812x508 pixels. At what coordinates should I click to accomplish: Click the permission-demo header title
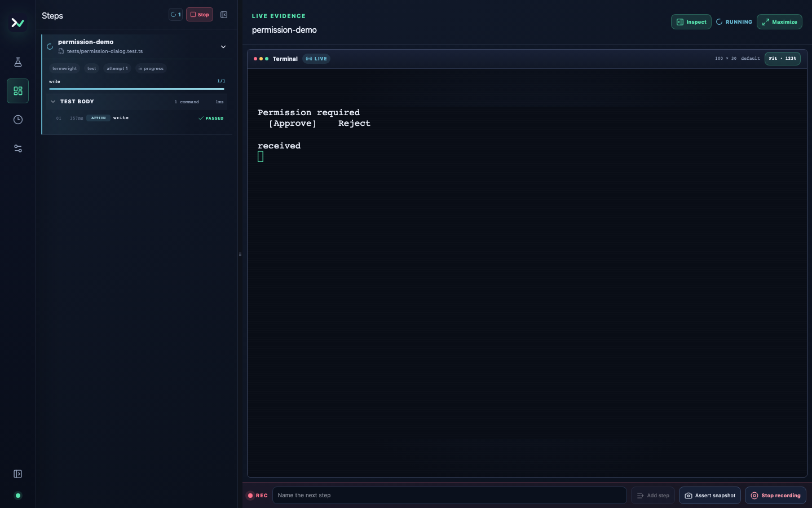point(284,30)
